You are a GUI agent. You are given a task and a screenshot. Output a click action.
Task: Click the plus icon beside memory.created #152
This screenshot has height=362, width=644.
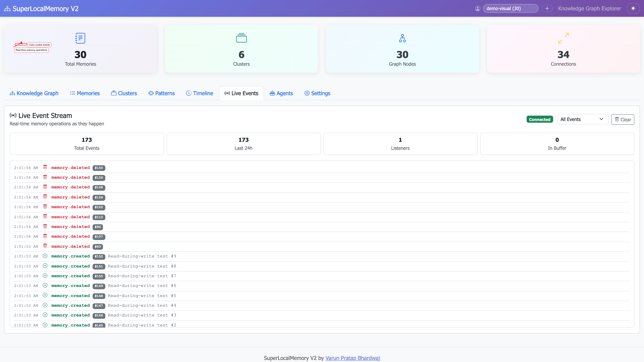pos(45,256)
